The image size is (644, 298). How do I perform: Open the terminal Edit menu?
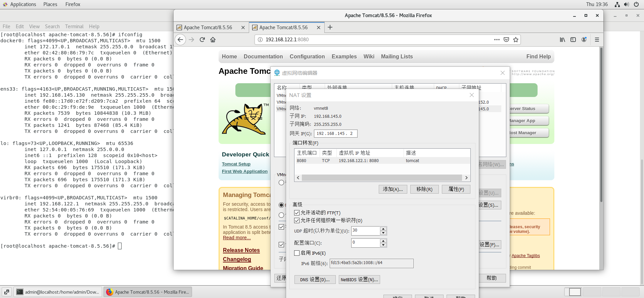coord(20,27)
